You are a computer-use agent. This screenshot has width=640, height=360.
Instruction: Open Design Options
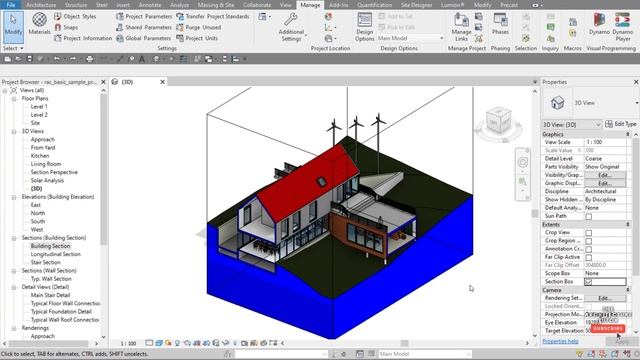click(364, 27)
